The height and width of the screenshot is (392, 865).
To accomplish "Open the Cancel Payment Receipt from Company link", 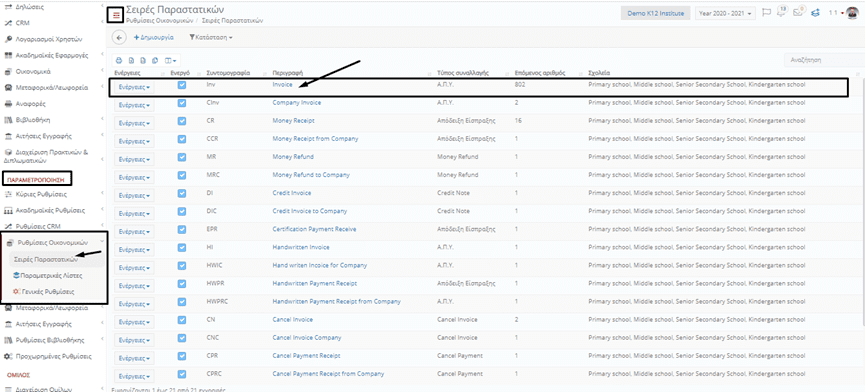I will [328, 374].
